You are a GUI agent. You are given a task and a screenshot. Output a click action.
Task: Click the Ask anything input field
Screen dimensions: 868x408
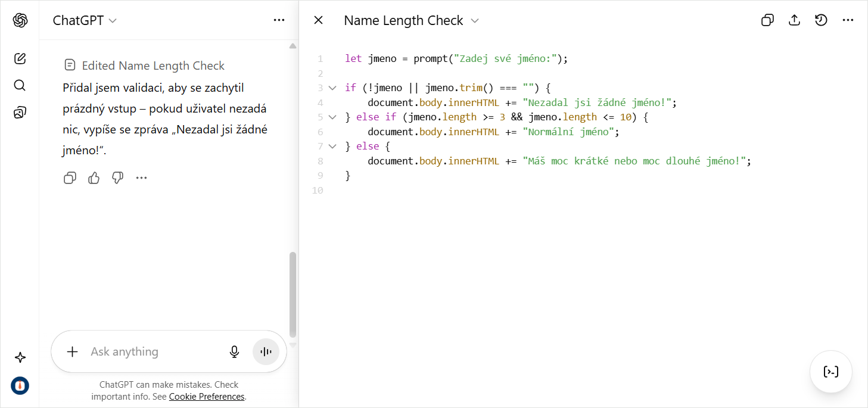(x=143, y=351)
